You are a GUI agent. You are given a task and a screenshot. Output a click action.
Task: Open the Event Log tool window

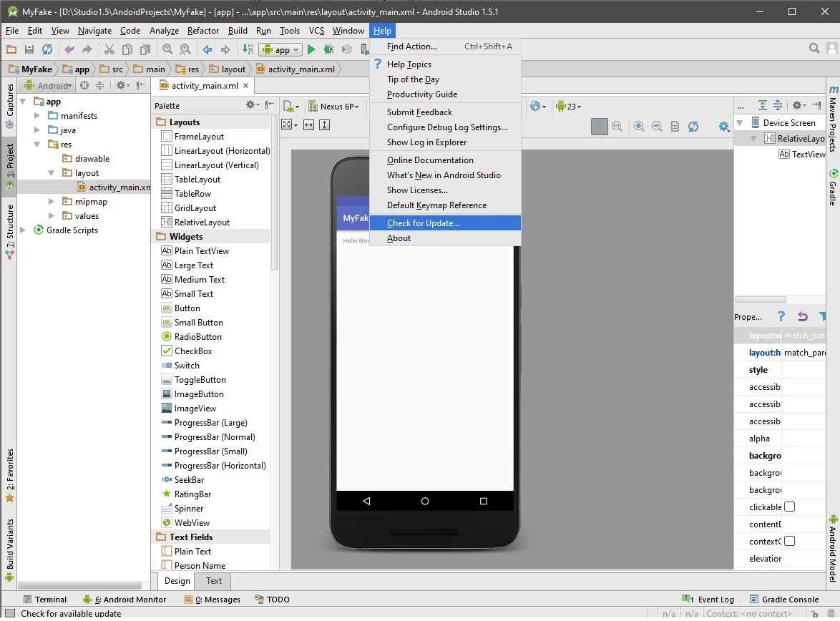pyautogui.click(x=708, y=600)
